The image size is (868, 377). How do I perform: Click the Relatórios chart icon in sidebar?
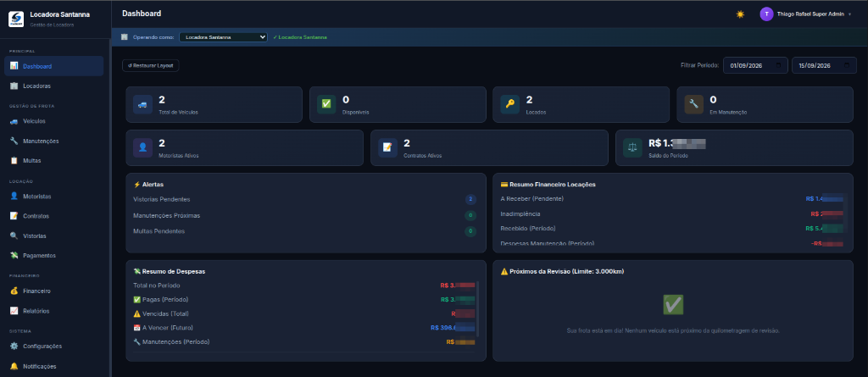coord(14,311)
